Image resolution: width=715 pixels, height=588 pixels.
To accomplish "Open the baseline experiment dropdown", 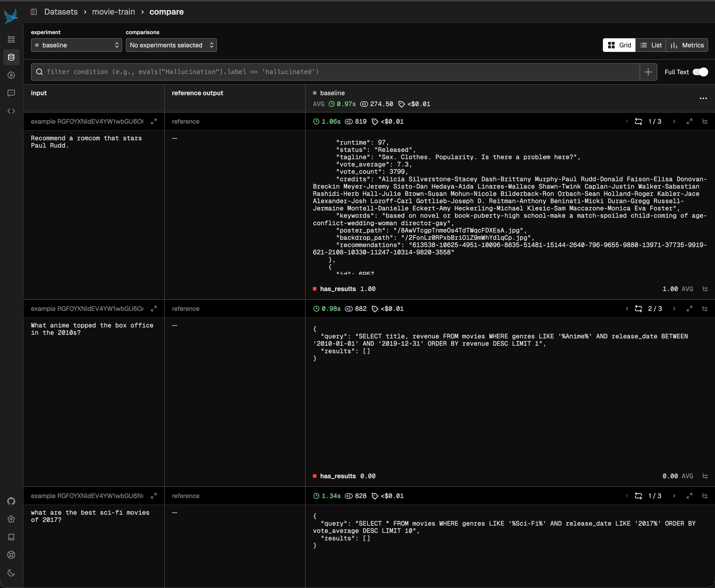I will [76, 45].
